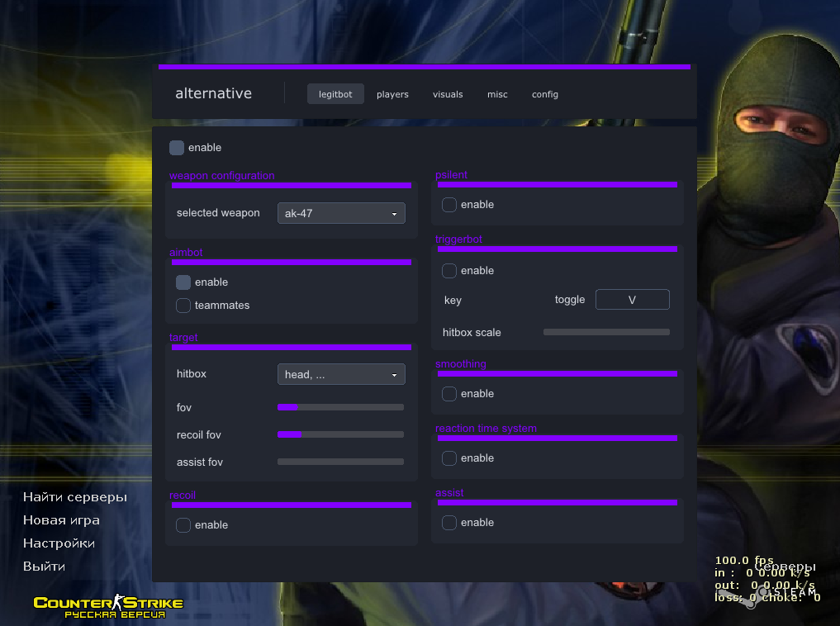Click Найти серверы in the game menu

75,497
